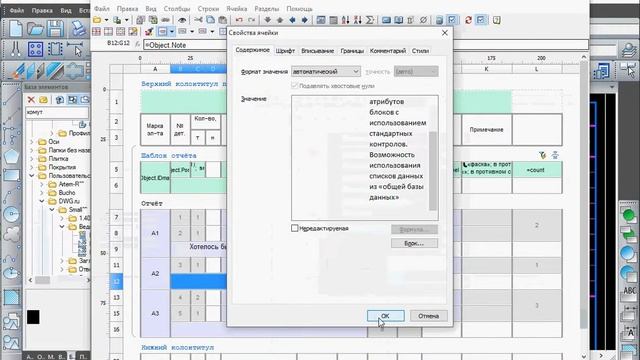Select column header K

pyautogui.click(x=486, y=69)
